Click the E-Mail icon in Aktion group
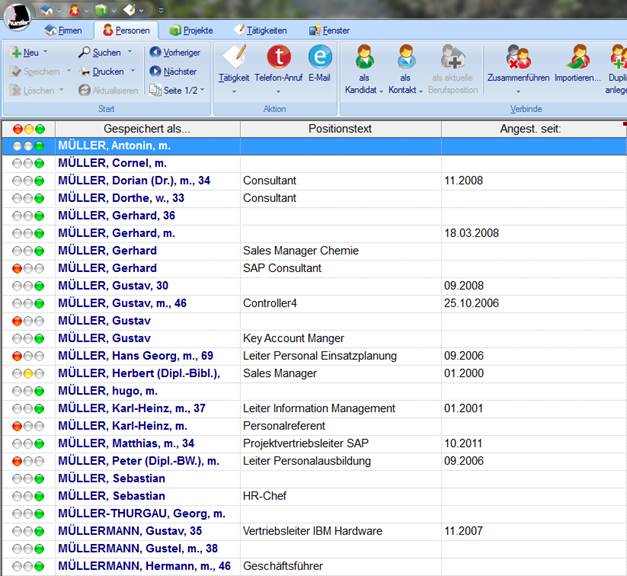The height and width of the screenshot is (576, 627). tap(320, 58)
